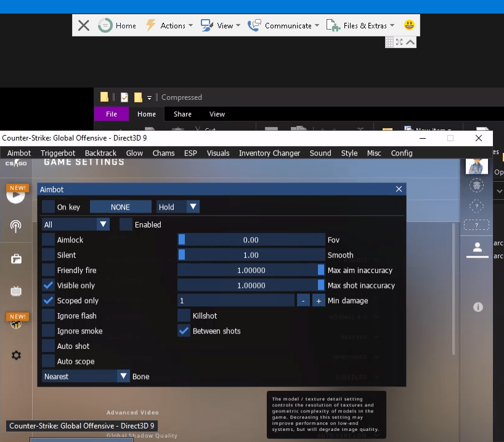Enable the Auto shot checkbox
Viewport: 504px width, 442px height.
point(48,346)
